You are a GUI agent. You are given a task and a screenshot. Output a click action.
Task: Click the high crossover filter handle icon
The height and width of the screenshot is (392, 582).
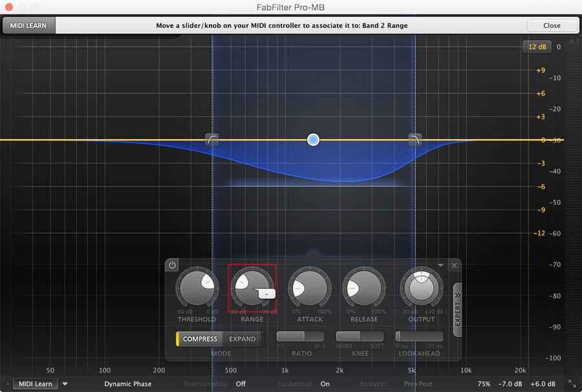[415, 140]
